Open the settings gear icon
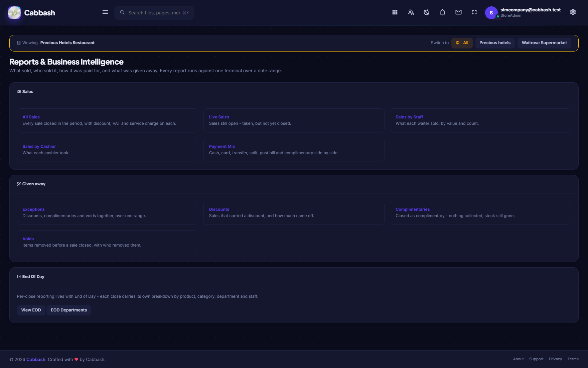The width and height of the screenshot is (588, 368). point(573,12)
